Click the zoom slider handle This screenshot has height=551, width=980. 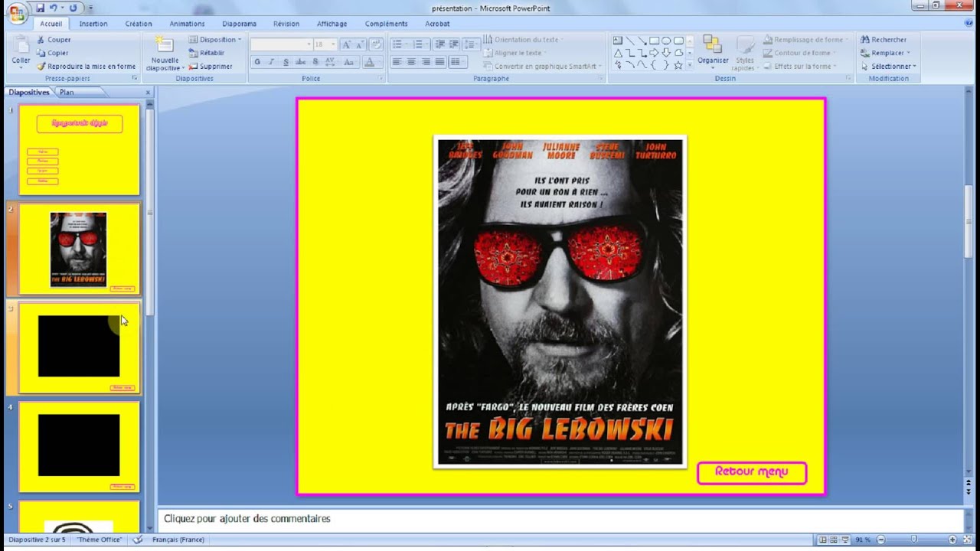pyautogui.click(x=914, y=540)
